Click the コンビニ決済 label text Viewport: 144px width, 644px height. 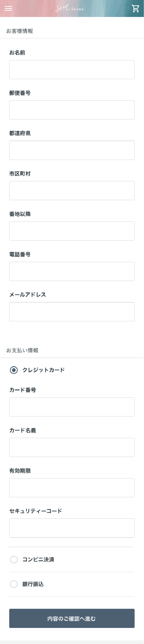[38, 560]
